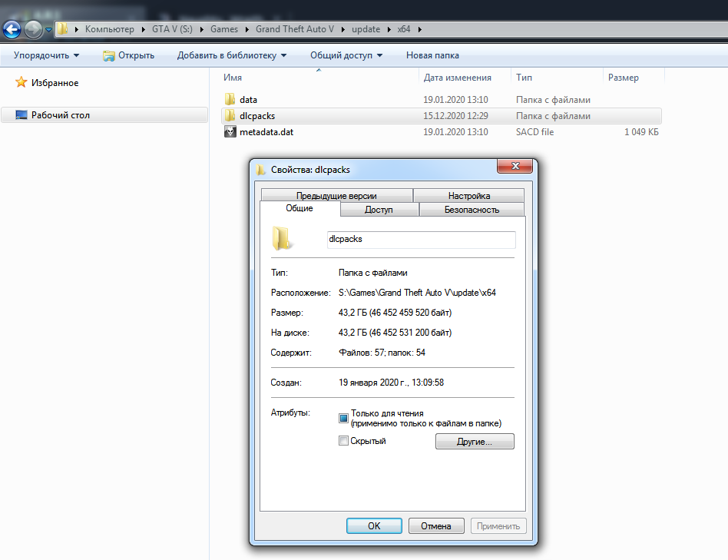Open the Упорядочить dropdown menu

[x=46, y=55]
